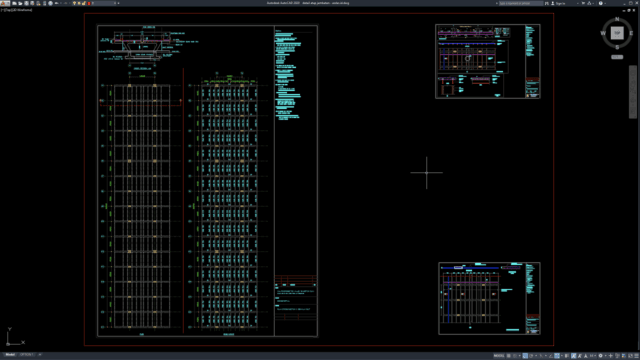Viewport: 640px width, 360px height.
Task: Open the AutoCAD application menu button
Action: pyautogui.click(x=5, y=3)
